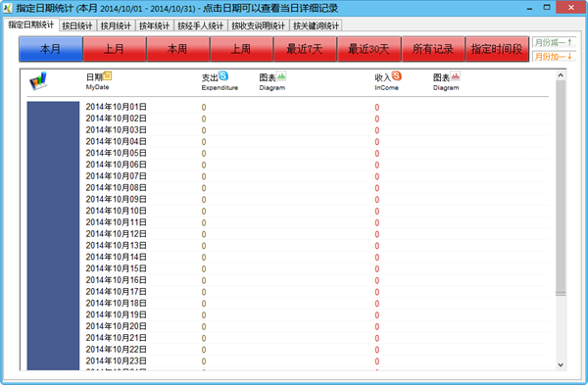Switch to the 按月统计 tab
This screenshot has height=385, width=588.
coord(116,25)
